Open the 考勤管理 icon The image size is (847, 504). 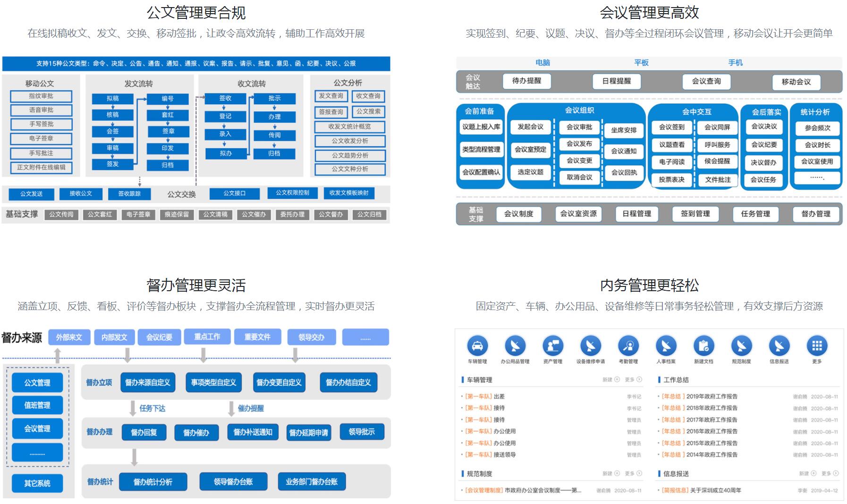coord(628,346)
